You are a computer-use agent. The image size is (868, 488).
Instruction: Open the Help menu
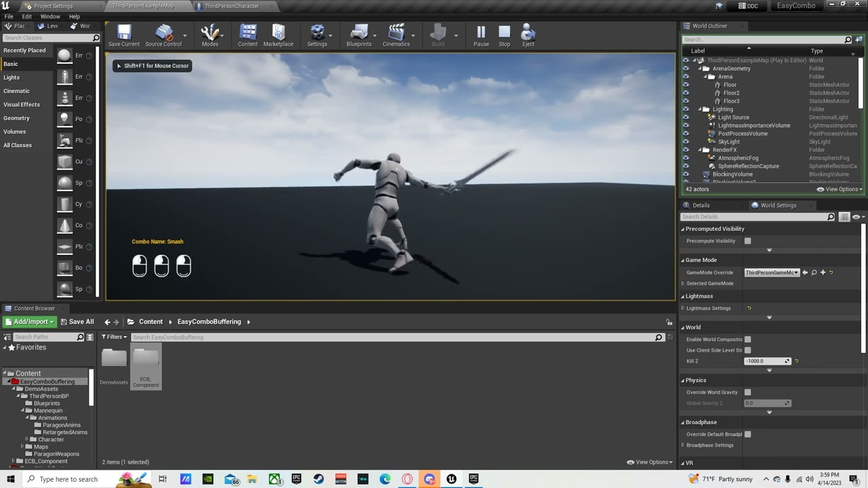point(75,16)
